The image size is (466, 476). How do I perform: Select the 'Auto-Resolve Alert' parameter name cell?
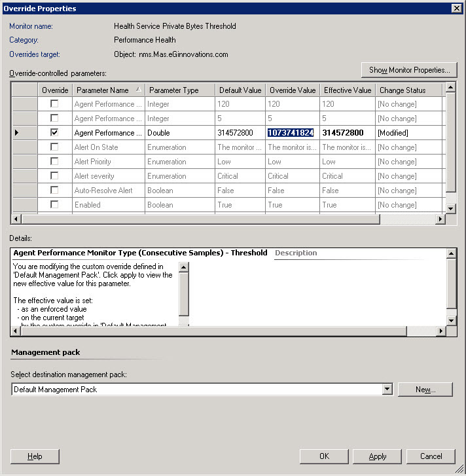pos(109,191)
